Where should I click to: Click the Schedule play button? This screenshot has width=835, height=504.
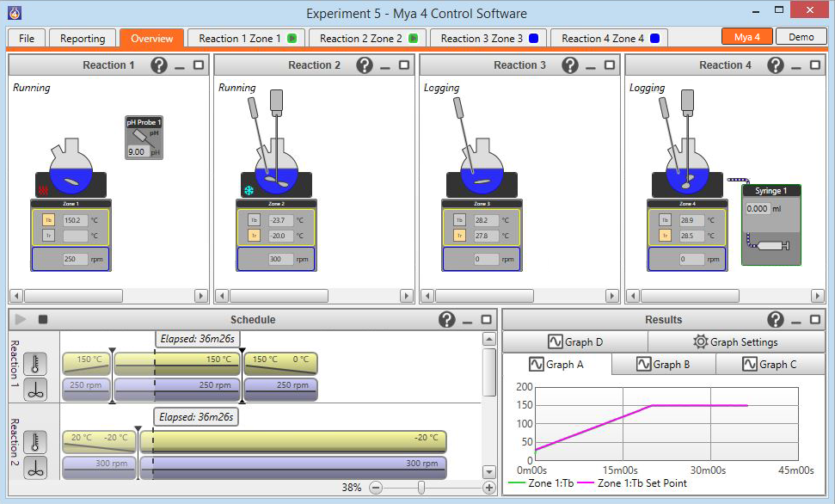coord(21,319)
